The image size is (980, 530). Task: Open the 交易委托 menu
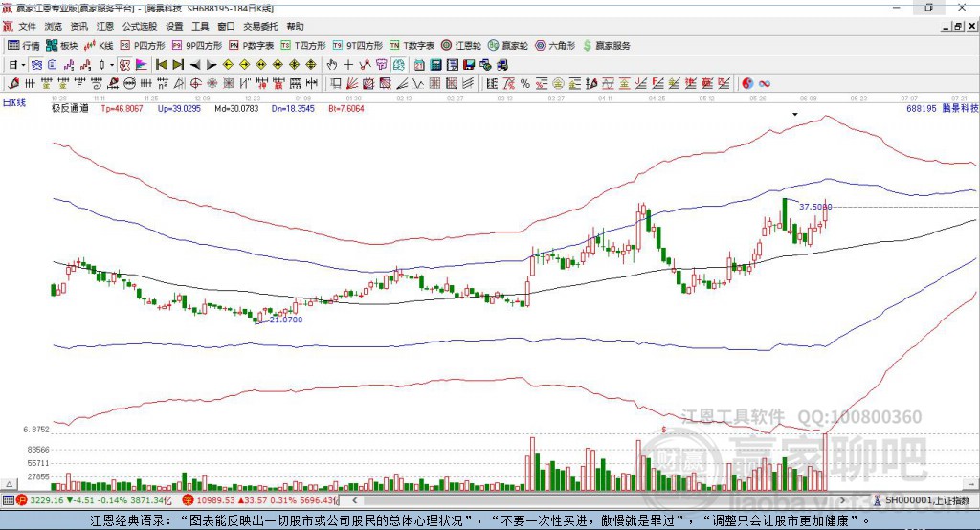(260, 26)
